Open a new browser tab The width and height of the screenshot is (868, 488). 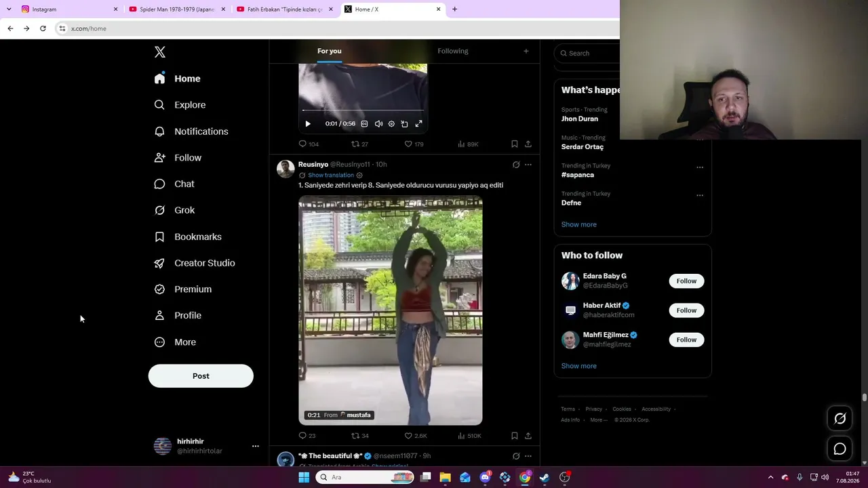(x=454, y=9)
